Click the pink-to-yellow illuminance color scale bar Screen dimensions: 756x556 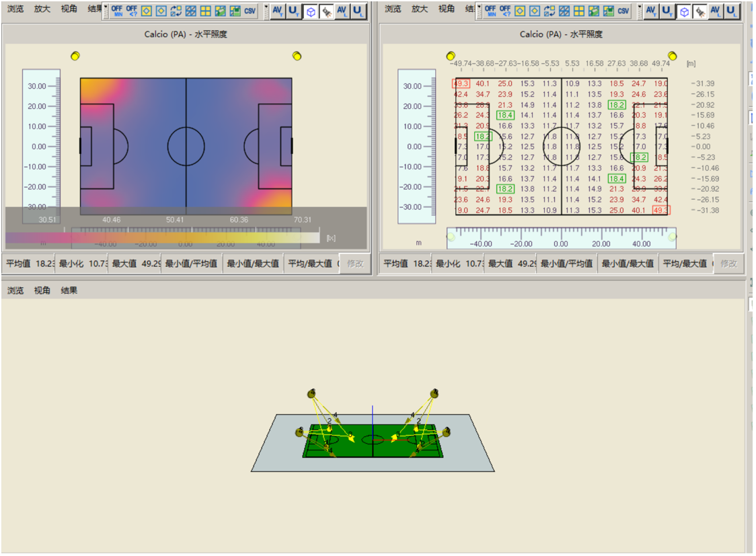point(163,237)
